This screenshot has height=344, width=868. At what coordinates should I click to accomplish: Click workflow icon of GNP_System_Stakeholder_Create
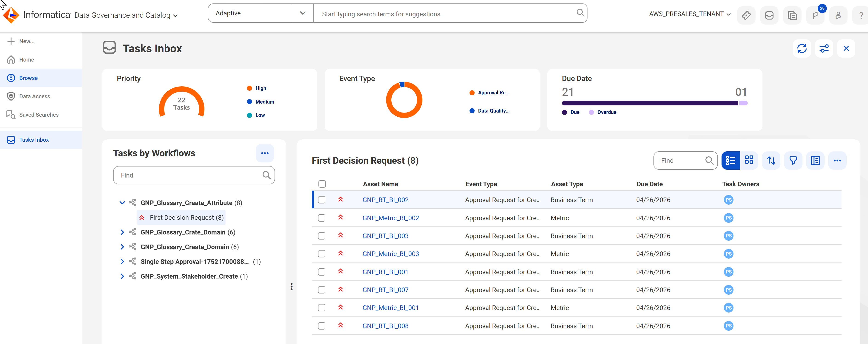tap(132, 276)
